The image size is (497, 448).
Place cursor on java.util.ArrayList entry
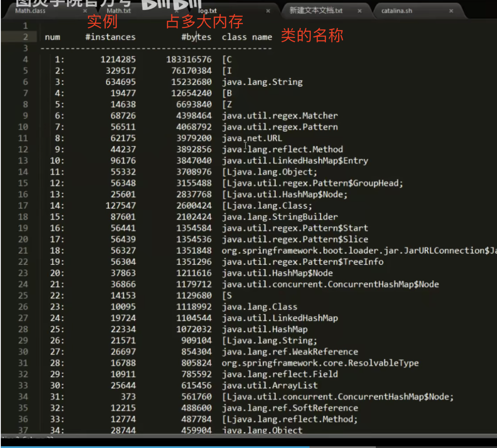pos(269,386)
